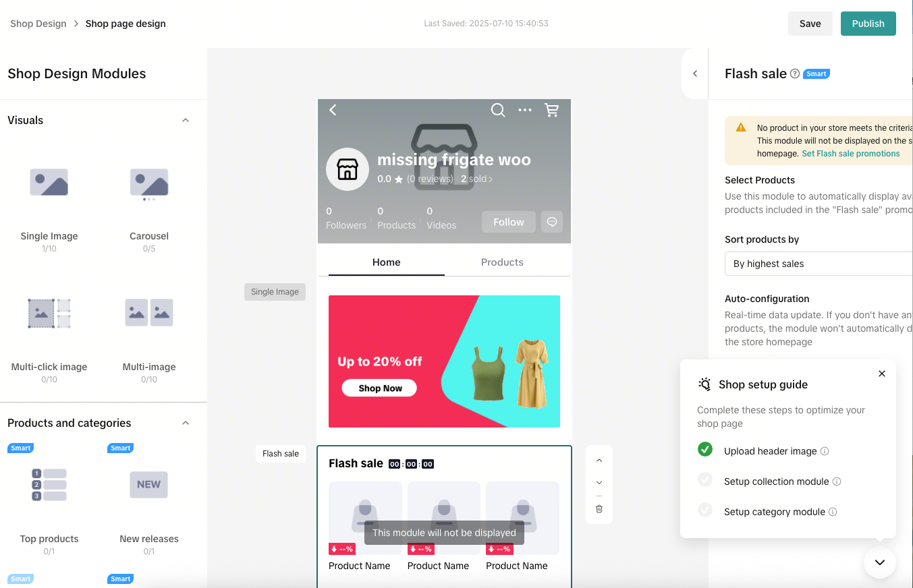Click the 2 sold link in shop header

pos(476,179)
